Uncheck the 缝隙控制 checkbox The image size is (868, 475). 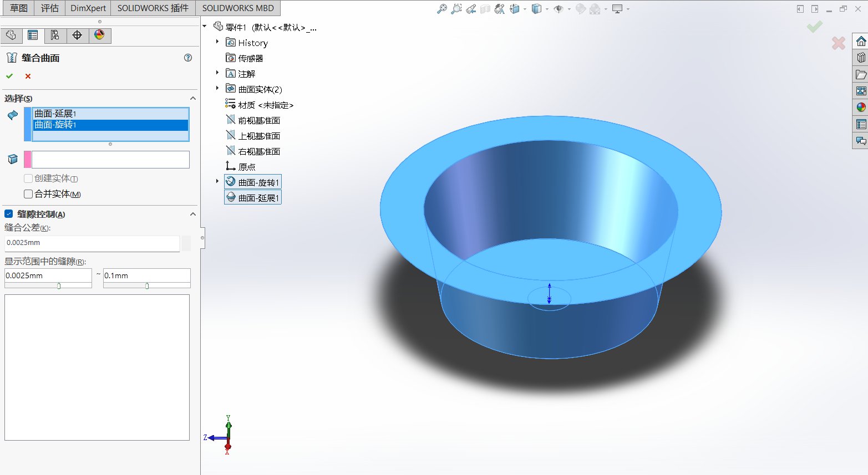point(9,214)
